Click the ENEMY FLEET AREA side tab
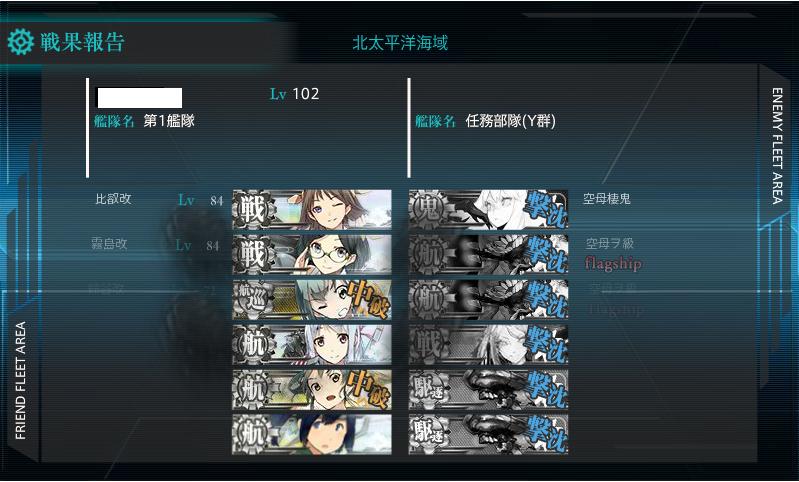Image resolution: width=799 pixels, height=482 pixels. (777, 146)
